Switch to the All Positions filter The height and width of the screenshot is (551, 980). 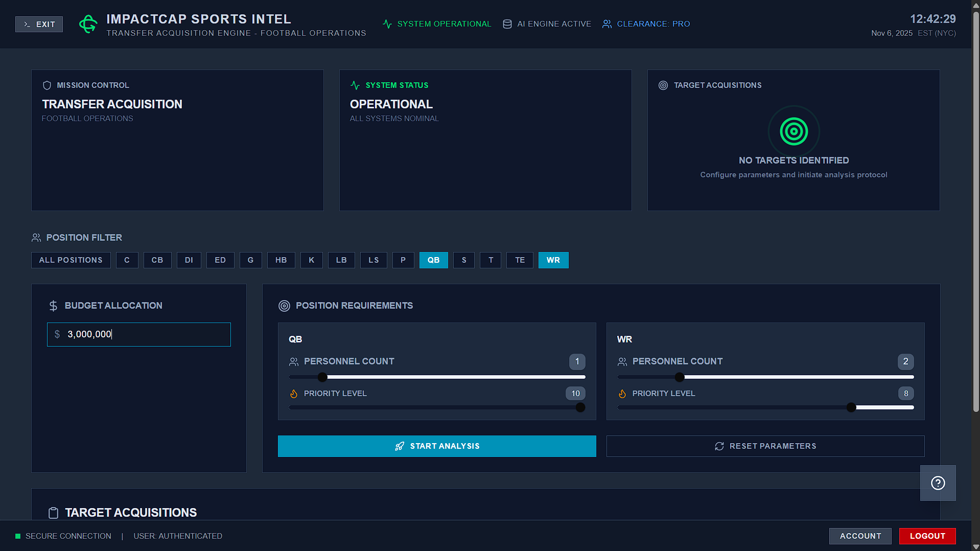pos(71,260)
